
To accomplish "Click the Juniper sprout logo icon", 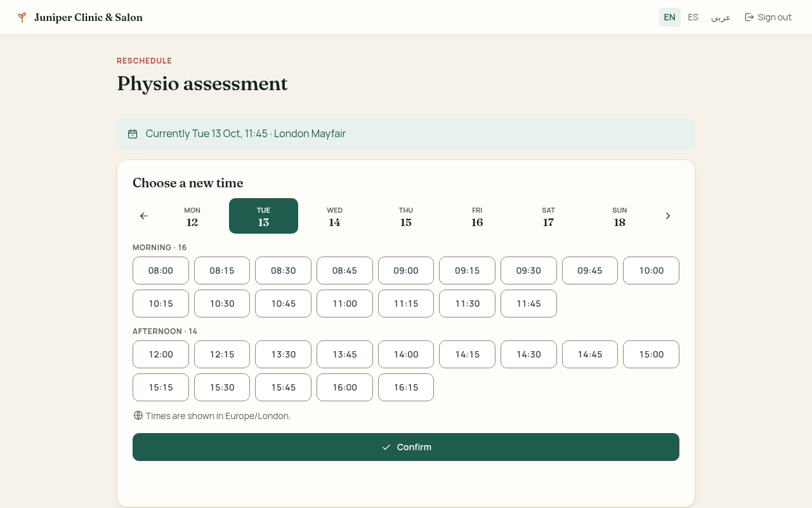I will click(22, 17).
